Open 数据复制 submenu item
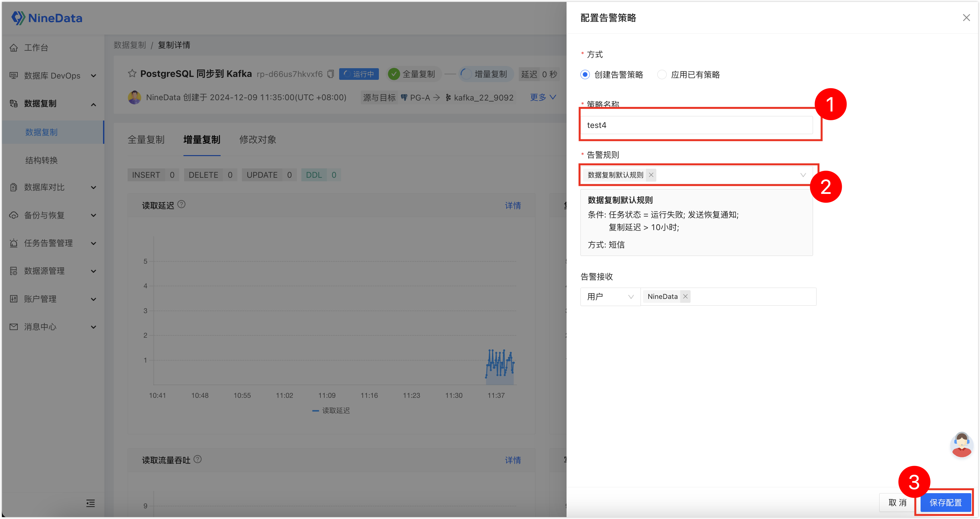The image size is (980, 519). (53, 132)
